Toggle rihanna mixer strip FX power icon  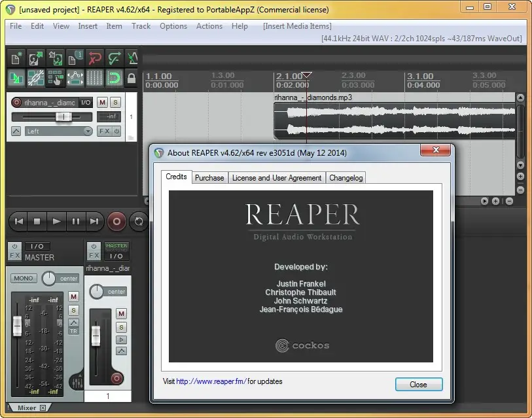coord(94,247)
